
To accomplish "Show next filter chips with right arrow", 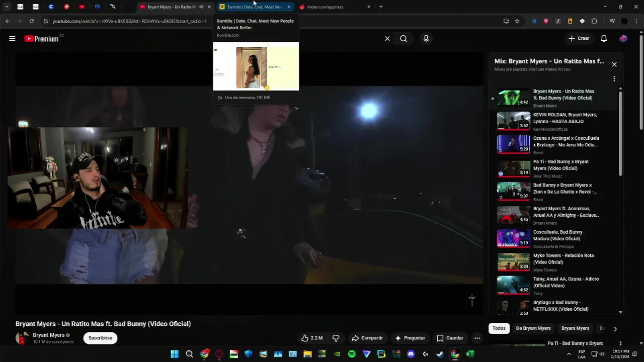I will [615, 329].
